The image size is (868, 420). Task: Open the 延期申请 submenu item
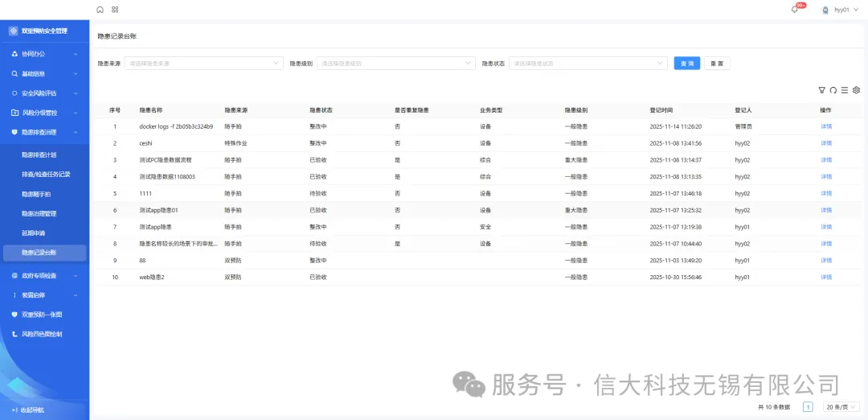coord(33,233)
